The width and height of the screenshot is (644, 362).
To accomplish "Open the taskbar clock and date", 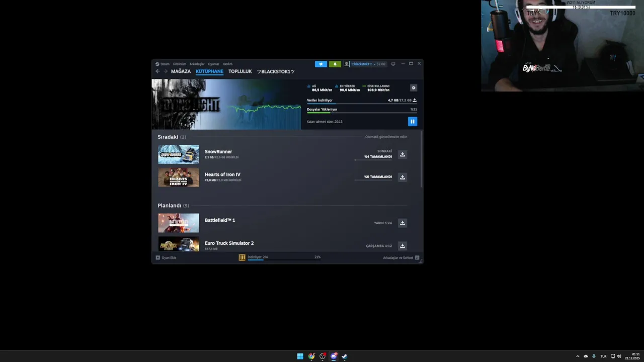I will (x=632, y=356).
